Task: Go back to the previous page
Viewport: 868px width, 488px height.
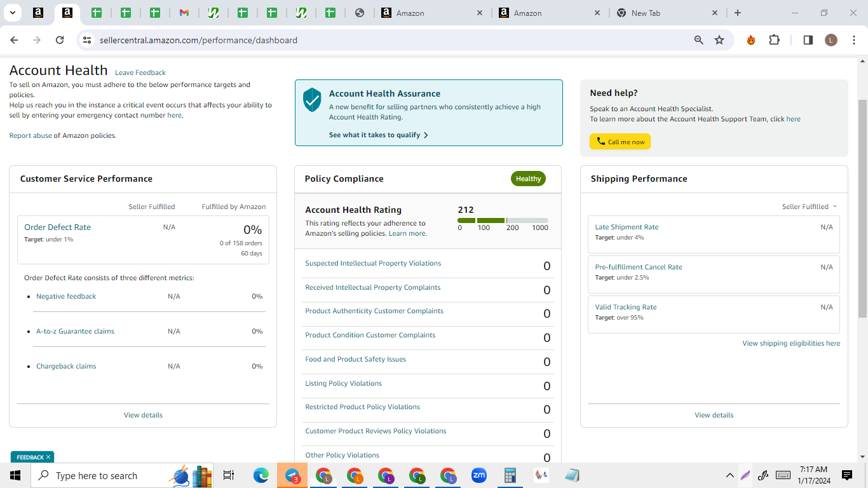Action: point(14,40)
